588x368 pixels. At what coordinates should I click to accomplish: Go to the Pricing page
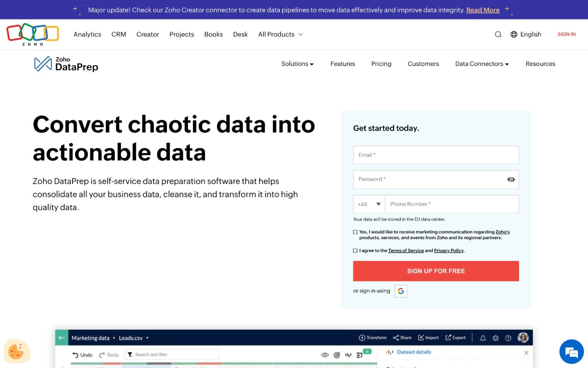(381, 64)
